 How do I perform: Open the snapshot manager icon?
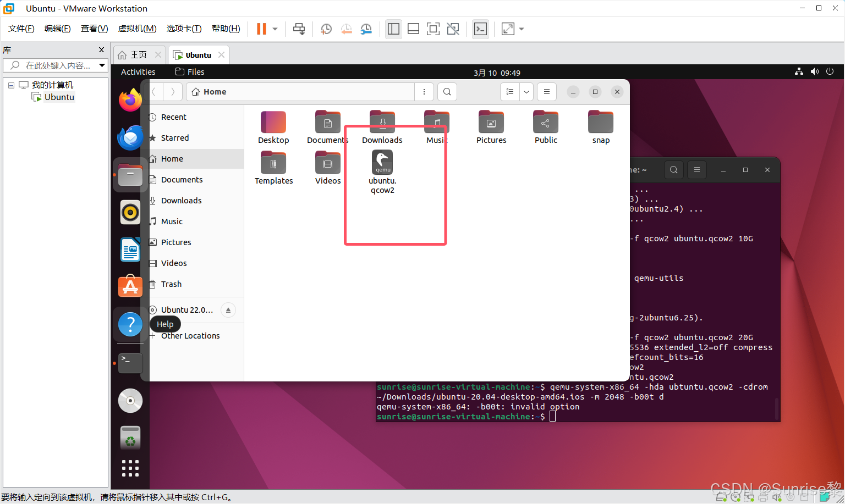click(366, 29)
